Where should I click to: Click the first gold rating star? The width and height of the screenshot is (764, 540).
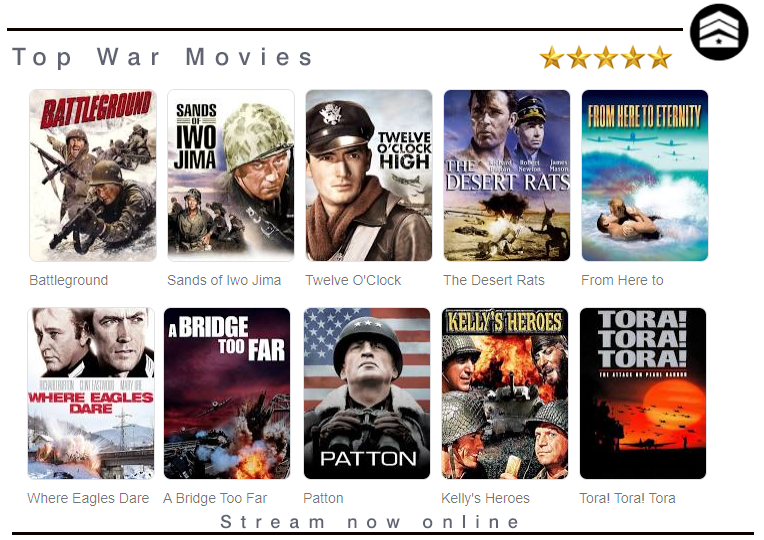(x=552, y=58)
